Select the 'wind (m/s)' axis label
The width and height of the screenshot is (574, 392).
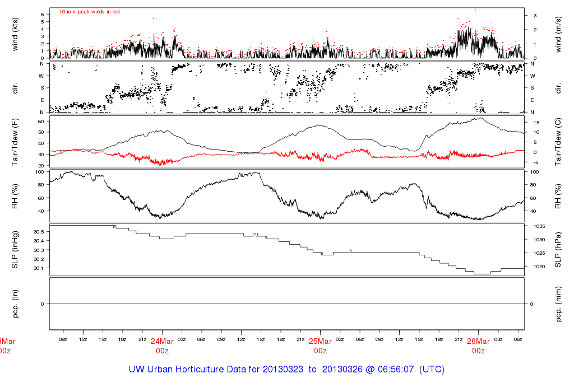pos(558,34)
